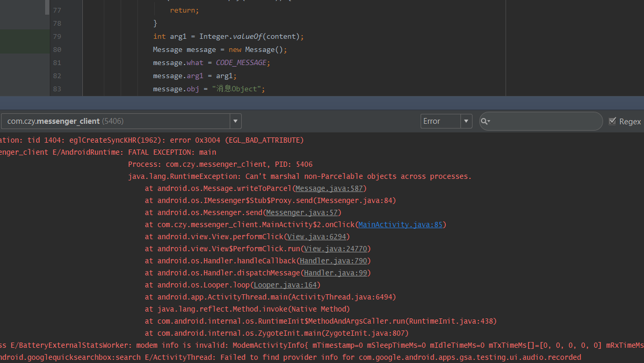The image size is (644, 363).
Task: Select the FATAL EXCEPTION: main log line
Action: (x=172, y=152)
